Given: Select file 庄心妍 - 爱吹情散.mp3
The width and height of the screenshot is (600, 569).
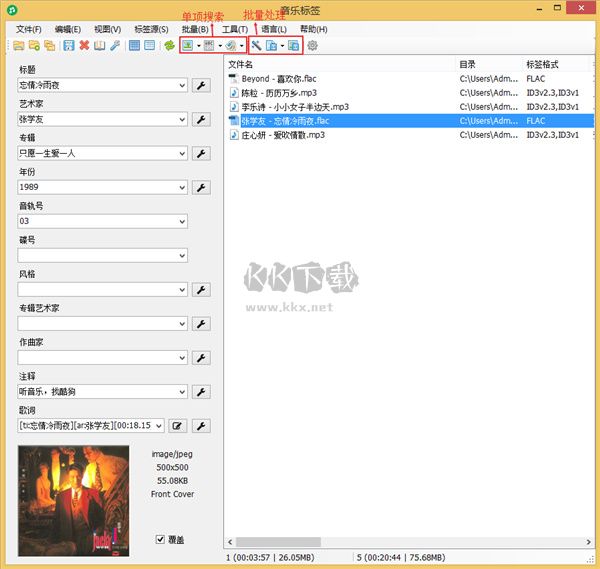Looking at the screenshot, I should [283, 135].
